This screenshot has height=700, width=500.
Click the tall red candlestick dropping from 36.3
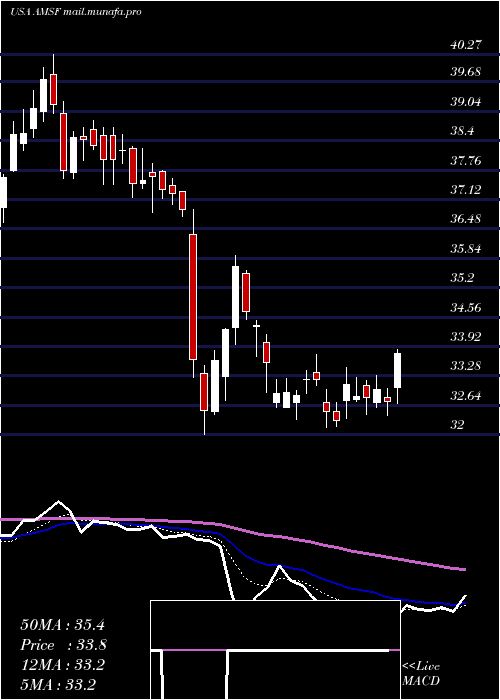[193, 297]
